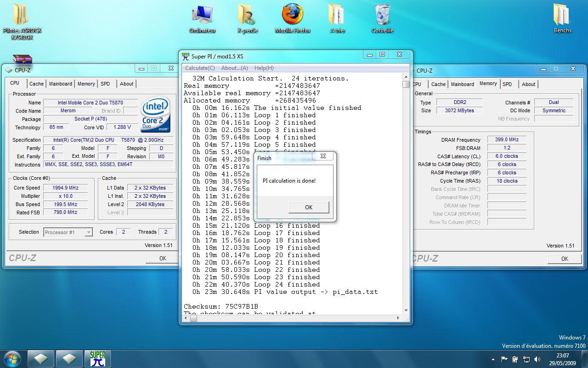Click the Super PI vertical scroll thumb

click(406, 85)
